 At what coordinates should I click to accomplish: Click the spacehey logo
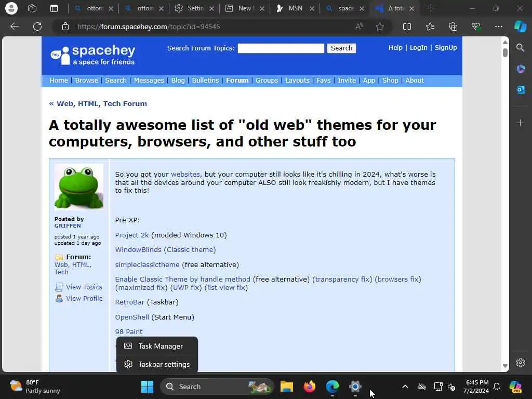point(93,55)
